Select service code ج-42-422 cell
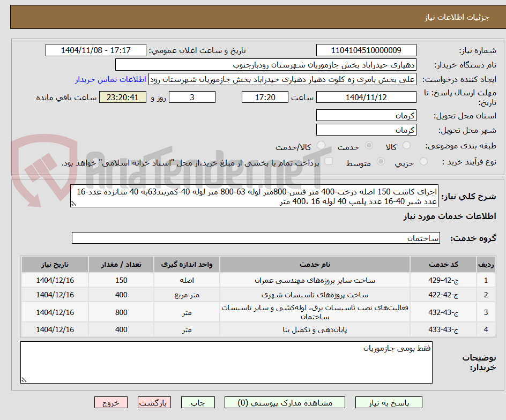506x420 pixels. [443, 295]
